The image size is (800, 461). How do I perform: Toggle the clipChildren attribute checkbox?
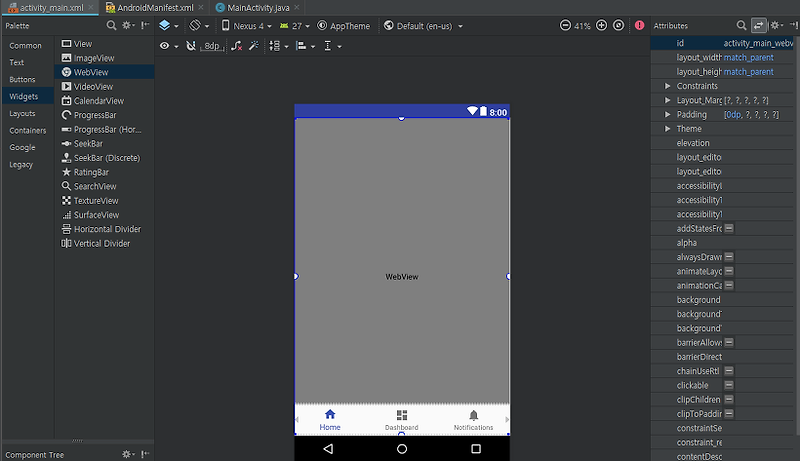(x=729, y=399)
